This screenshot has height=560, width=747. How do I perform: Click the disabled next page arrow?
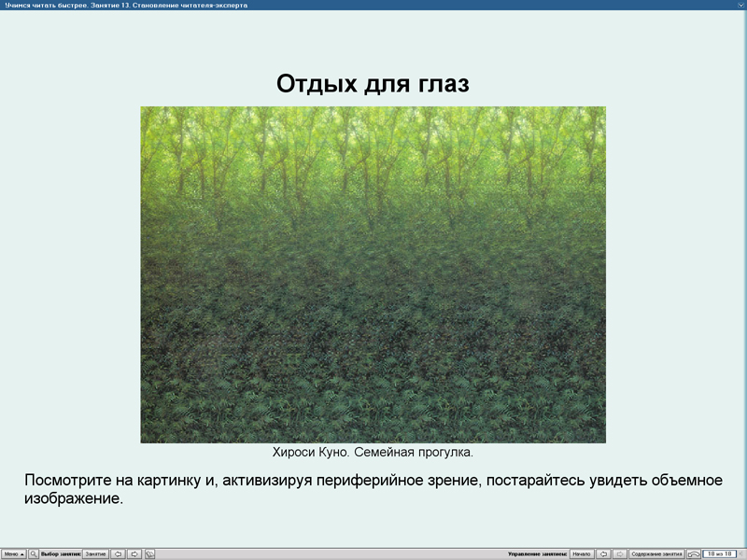[x=620, y=554]
